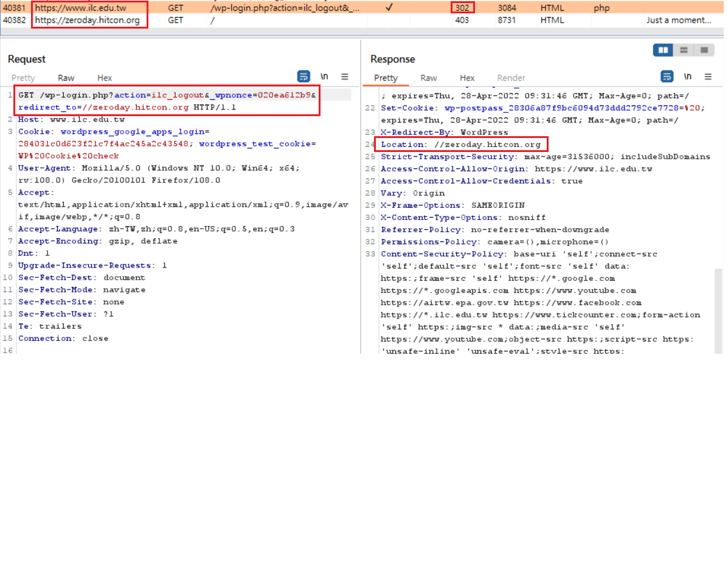Click the status code 302 cell
728x566 pixels.
click(462, 8)
